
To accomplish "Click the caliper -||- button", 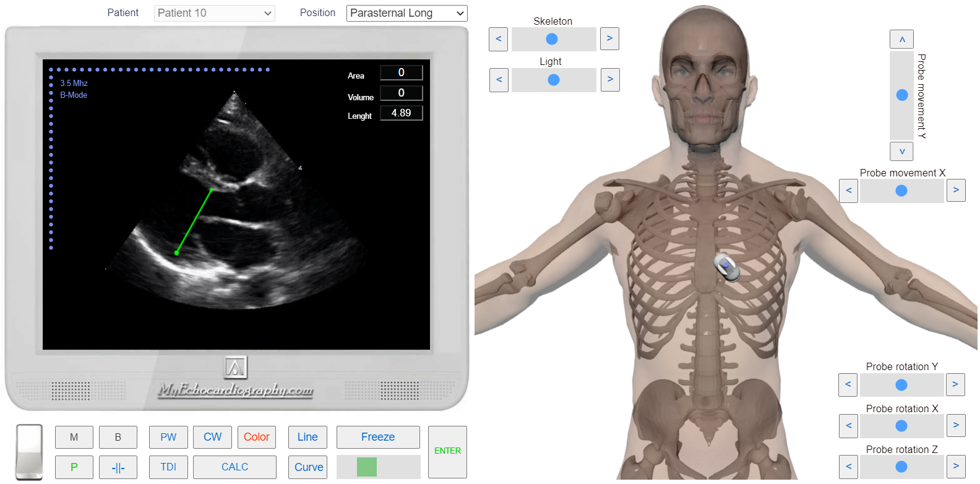I will 118,467.
